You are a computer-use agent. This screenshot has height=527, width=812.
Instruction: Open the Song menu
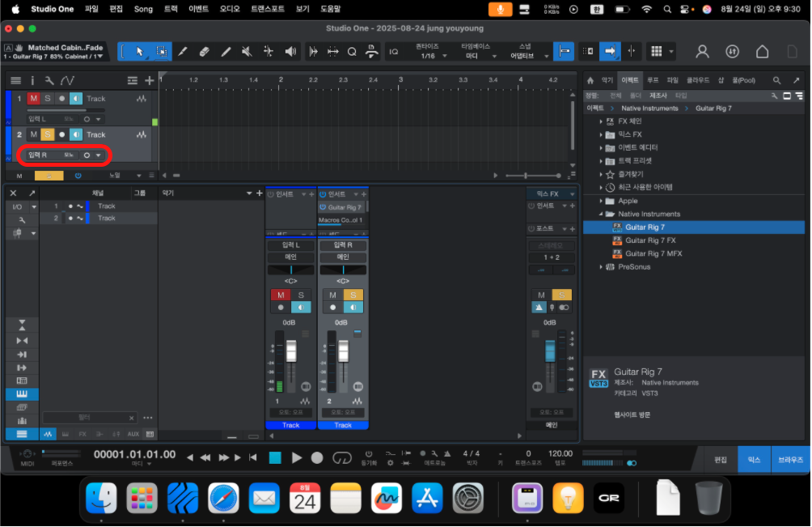[143, 9]
